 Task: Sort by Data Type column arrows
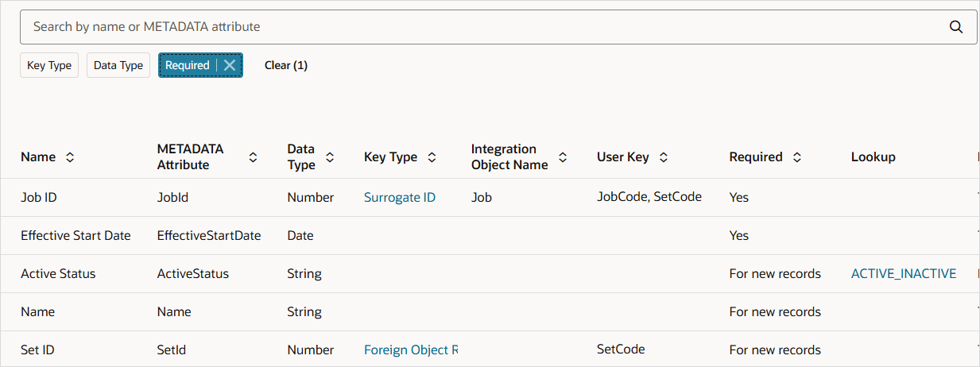[x=330, y=157]
